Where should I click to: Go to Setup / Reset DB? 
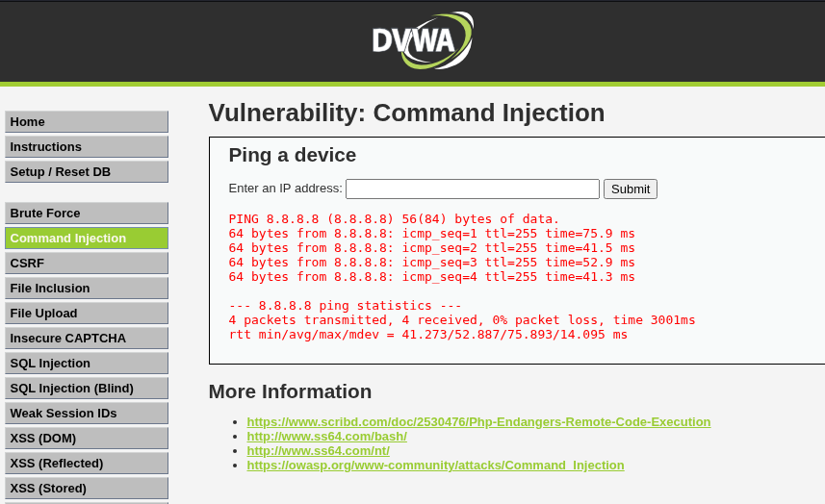87,172
